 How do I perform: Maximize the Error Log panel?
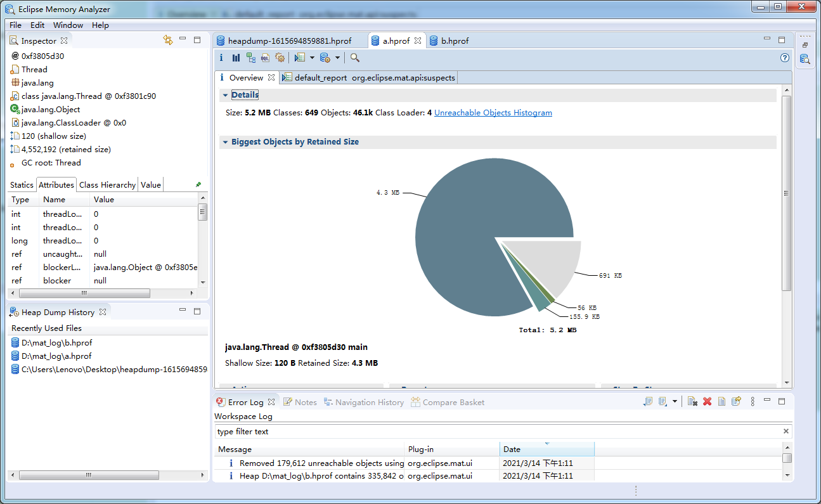pyautogui.click(x=782, y=401)
